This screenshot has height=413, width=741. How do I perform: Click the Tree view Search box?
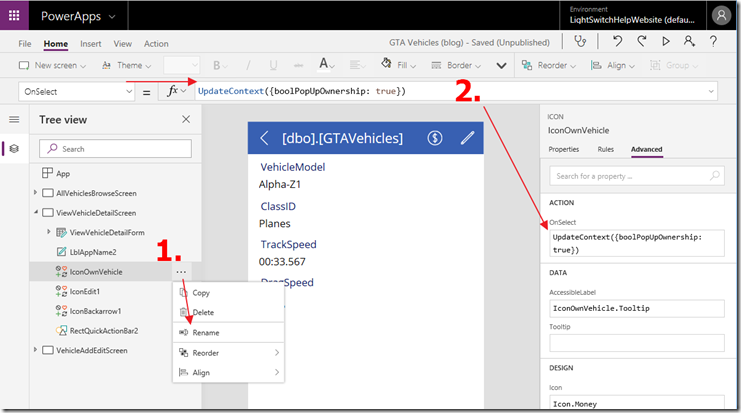click(x=115, y=148)
